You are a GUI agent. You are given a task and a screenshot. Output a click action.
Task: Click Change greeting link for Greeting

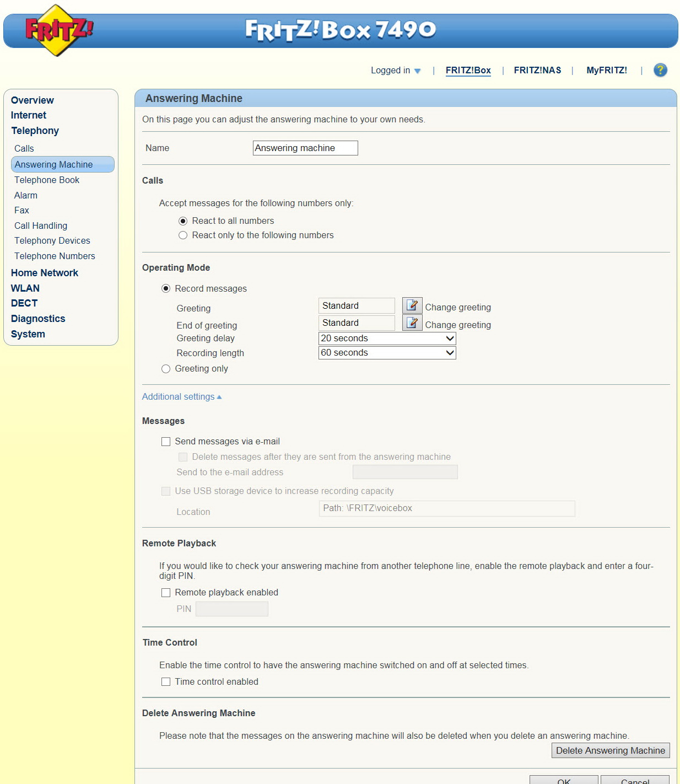458,308
